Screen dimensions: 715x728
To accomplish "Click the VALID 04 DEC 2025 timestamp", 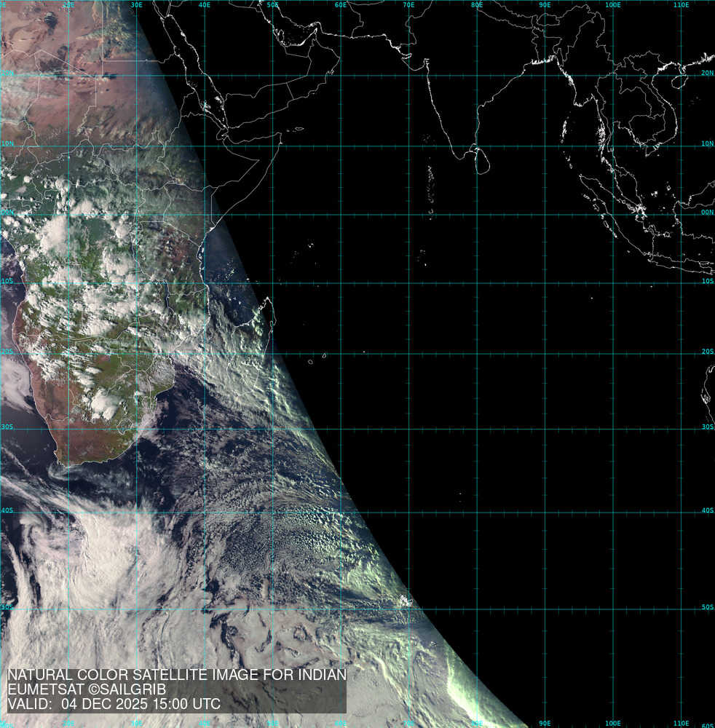I will point(114,704).
